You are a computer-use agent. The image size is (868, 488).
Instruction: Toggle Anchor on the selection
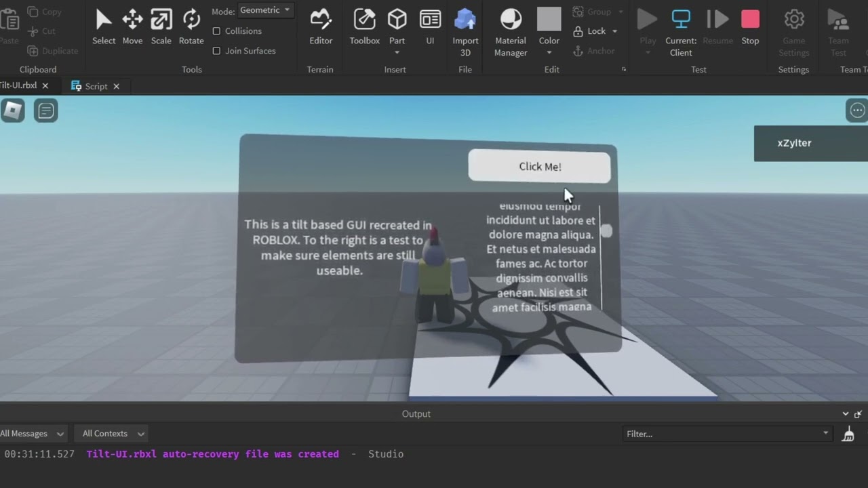pyautogui.click(x=594, y=51)
